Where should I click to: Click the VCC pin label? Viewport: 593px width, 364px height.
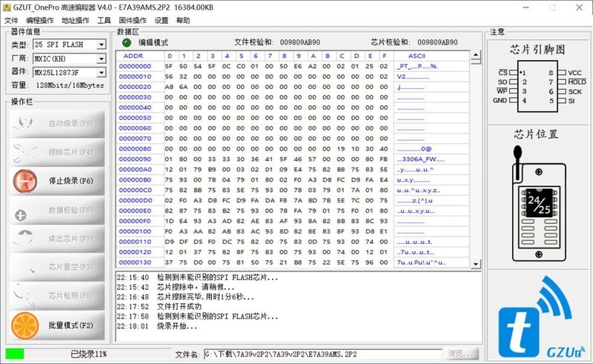(575, 73)
